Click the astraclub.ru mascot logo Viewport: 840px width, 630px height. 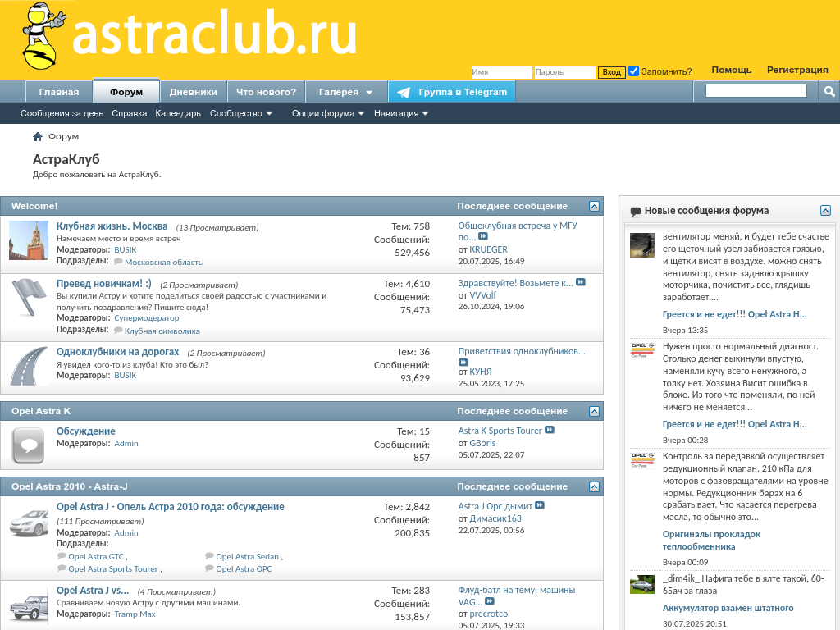coord(39,37)
